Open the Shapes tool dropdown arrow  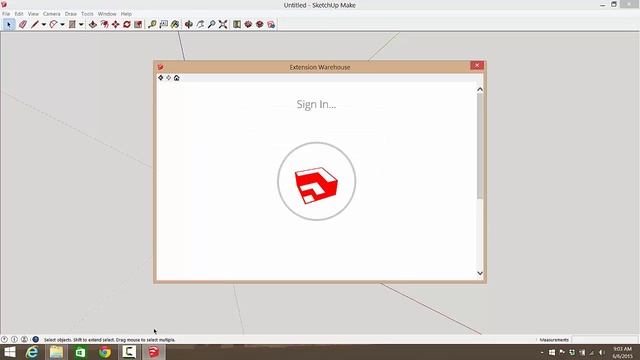tap(81, 24)
